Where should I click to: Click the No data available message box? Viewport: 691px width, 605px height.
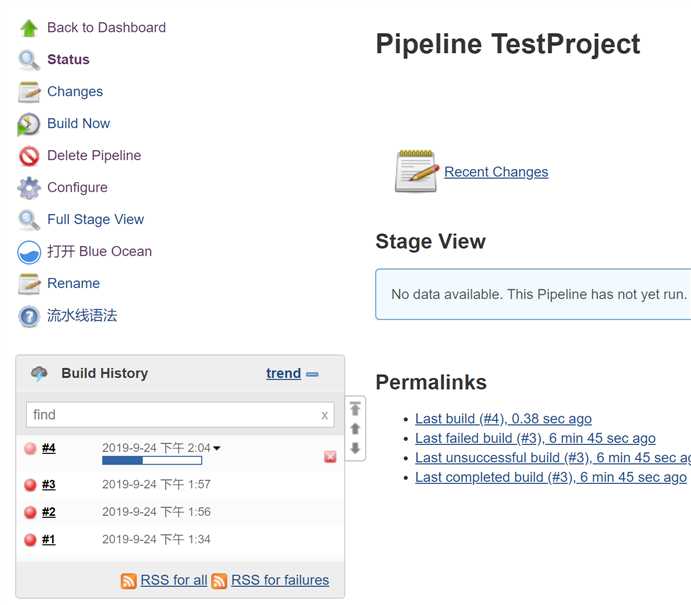533,294
